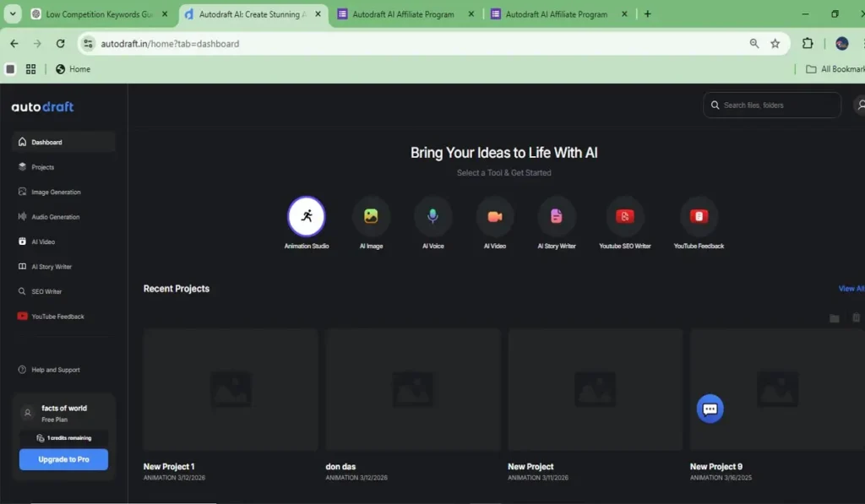Launch the Youtube SEO Writer icon

625,216
